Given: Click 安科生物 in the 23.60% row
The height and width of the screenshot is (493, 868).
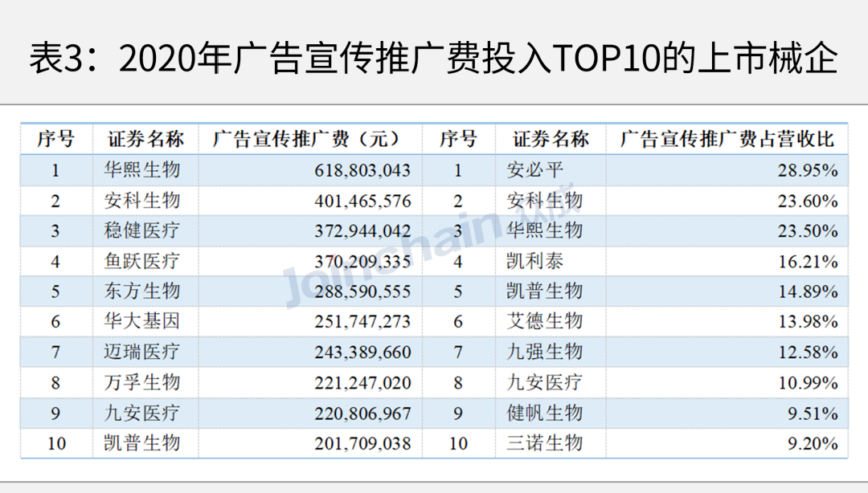Looking at the screenshot, I should pyautogui.click(x=545, y=200).
